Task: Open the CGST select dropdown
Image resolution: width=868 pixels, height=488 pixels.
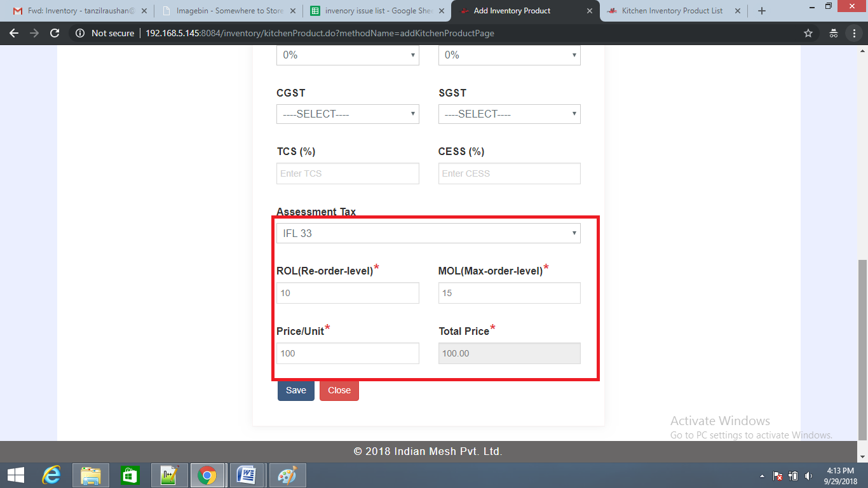Action: click(x=348, y=114)
